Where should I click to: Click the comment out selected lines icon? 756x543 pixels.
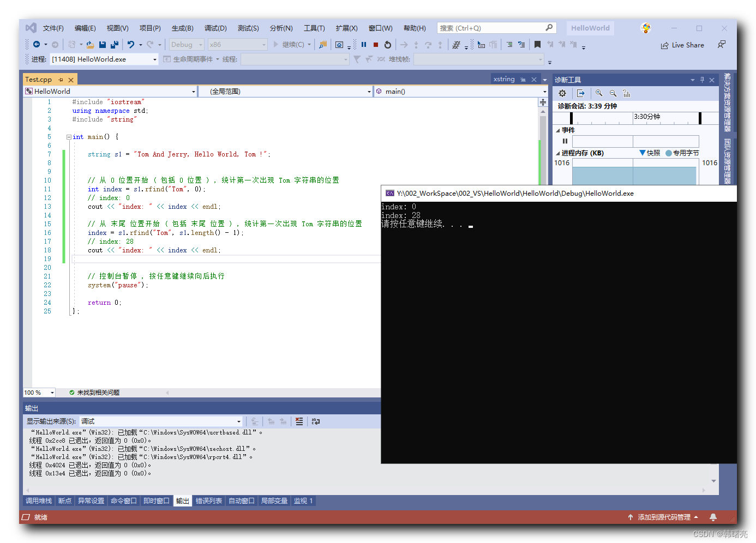[x=509, y=45]
